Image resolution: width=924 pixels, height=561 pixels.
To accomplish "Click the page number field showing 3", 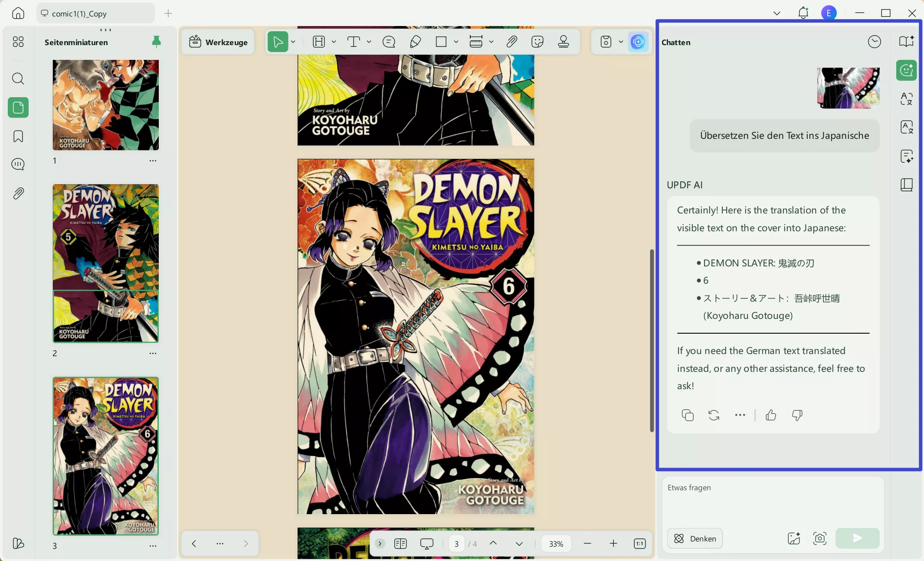I will click(456, 544).
